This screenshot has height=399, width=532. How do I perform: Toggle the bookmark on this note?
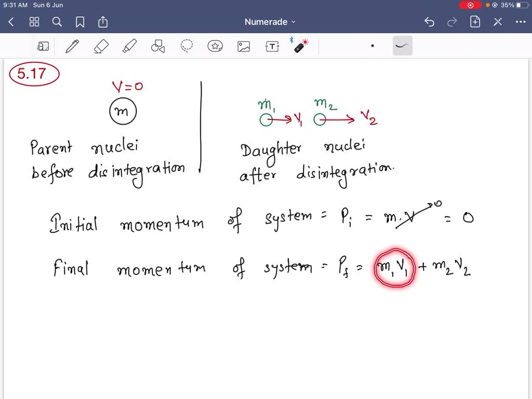click(x=79, y=22)
